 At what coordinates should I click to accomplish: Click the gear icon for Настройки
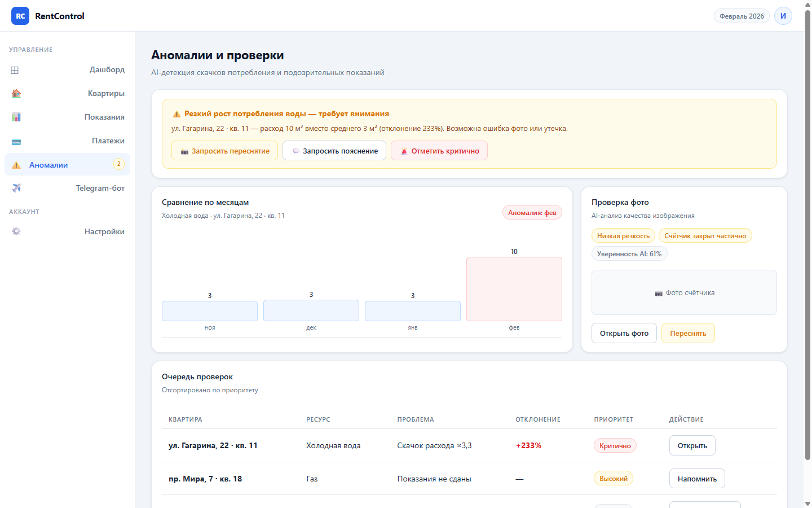(x=16, y=231)
